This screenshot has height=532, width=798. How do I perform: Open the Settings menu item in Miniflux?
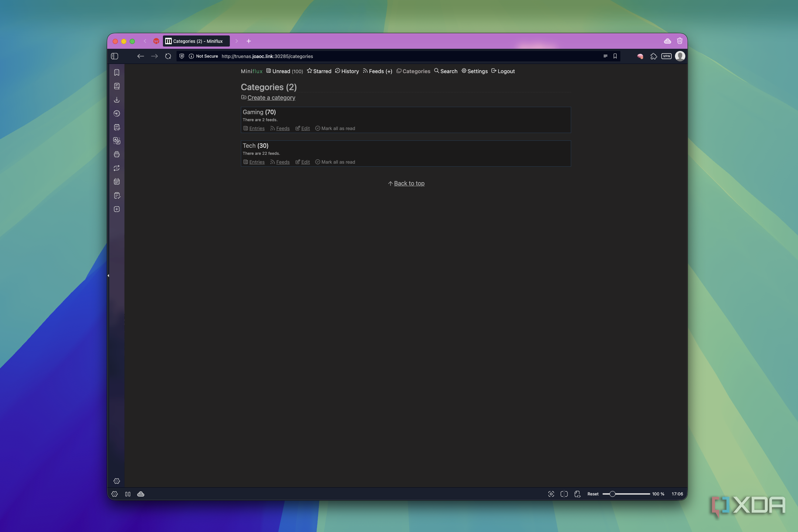pyautogui.click(x=474, y=71)
